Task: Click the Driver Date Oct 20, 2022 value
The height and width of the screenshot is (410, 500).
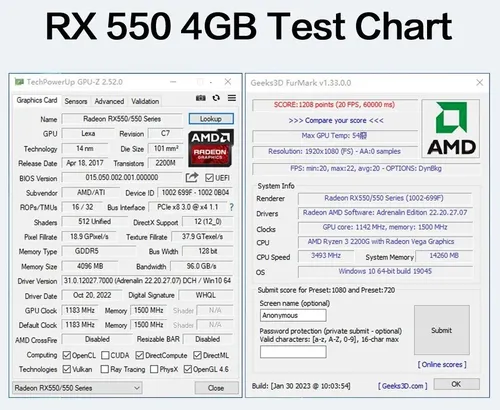Action: [92, 295]
